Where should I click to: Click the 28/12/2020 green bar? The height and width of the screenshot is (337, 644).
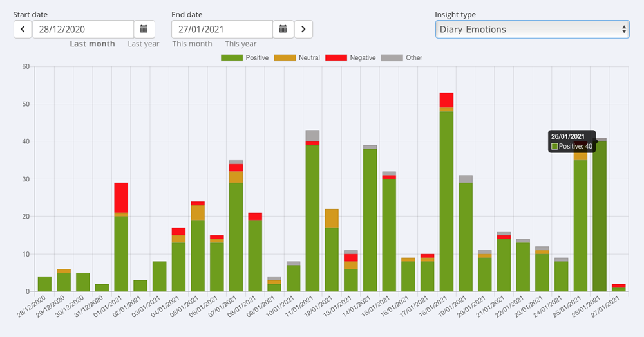[x=45, y=284]
